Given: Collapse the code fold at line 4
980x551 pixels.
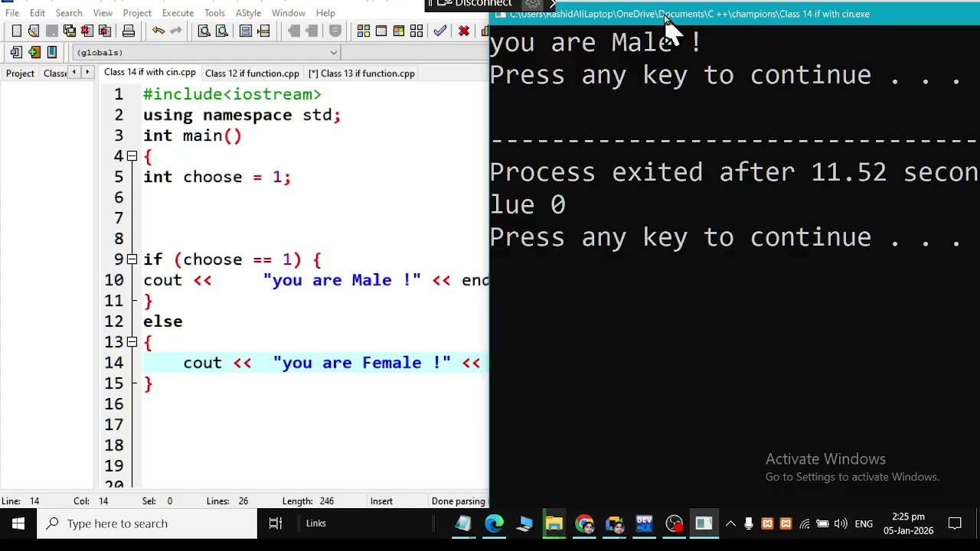Looking at the screenshot, I should coord(132,156).
